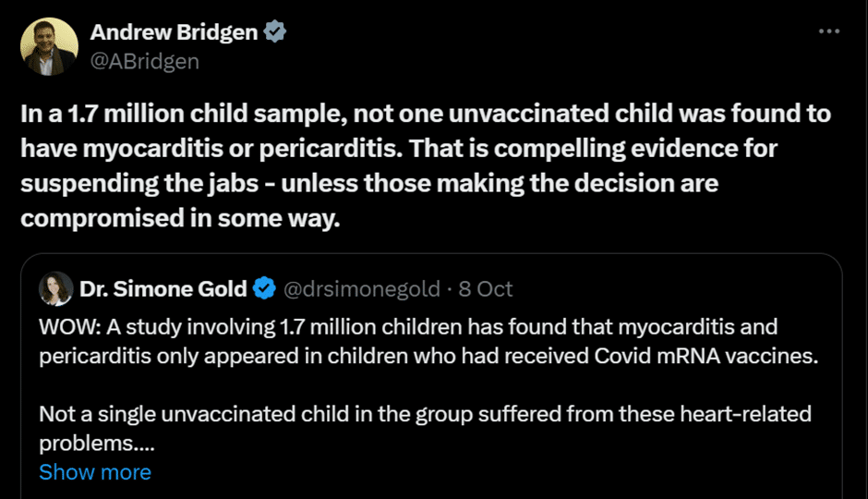
Task: Open the Dr. Simone Gold display name
Action: pyautogui.click(x=163, y=288)
